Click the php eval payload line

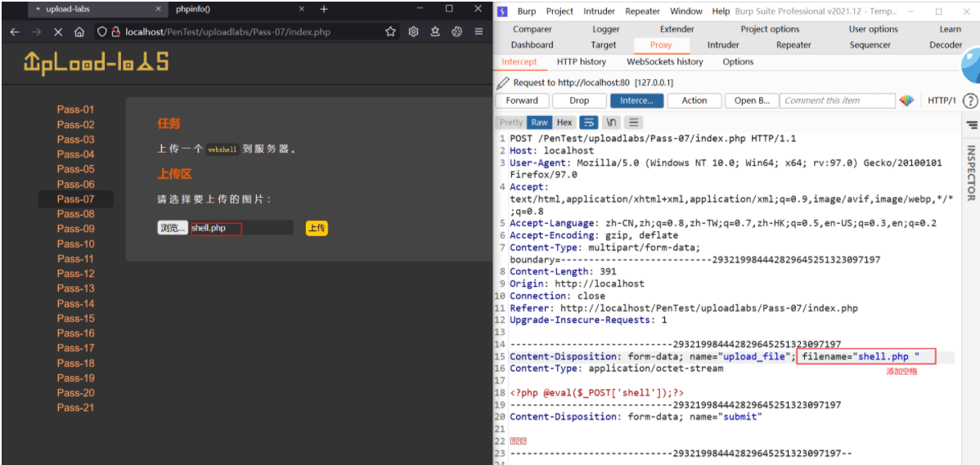(x=597, y=392)
